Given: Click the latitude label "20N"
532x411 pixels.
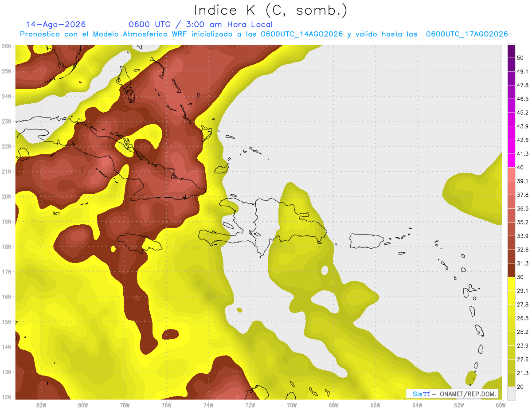Looking at the screenshot, I should click(x=7, y=196).
